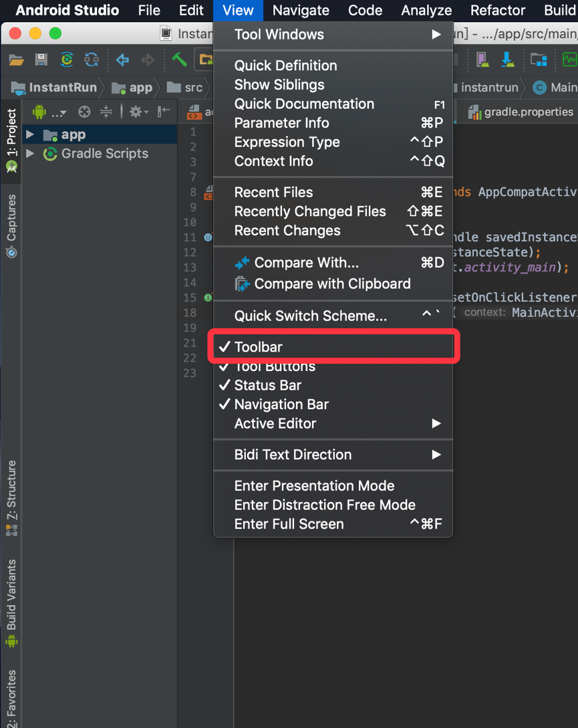Screen dimensions: 578x728
Task: Choose Expression Type menu item
Action: point(333,142)
